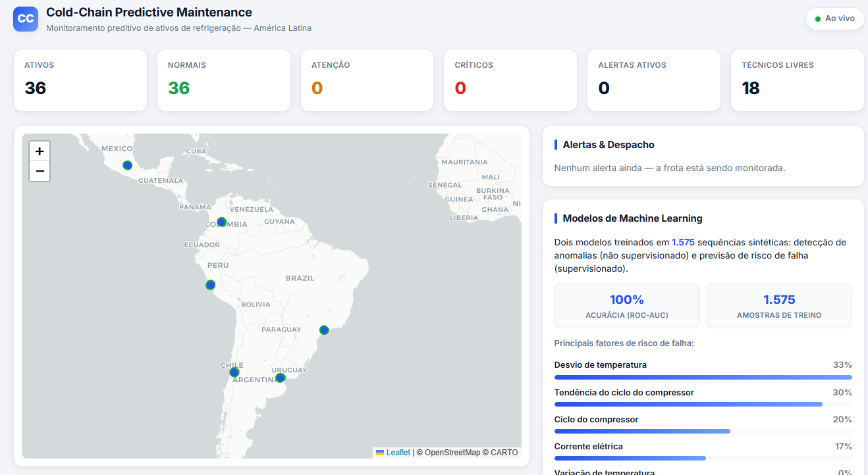The image size is (868, 475).
Task: Select the asset marker on Brazil's coast
Action: pyautogui.click(x=324, y=330)
